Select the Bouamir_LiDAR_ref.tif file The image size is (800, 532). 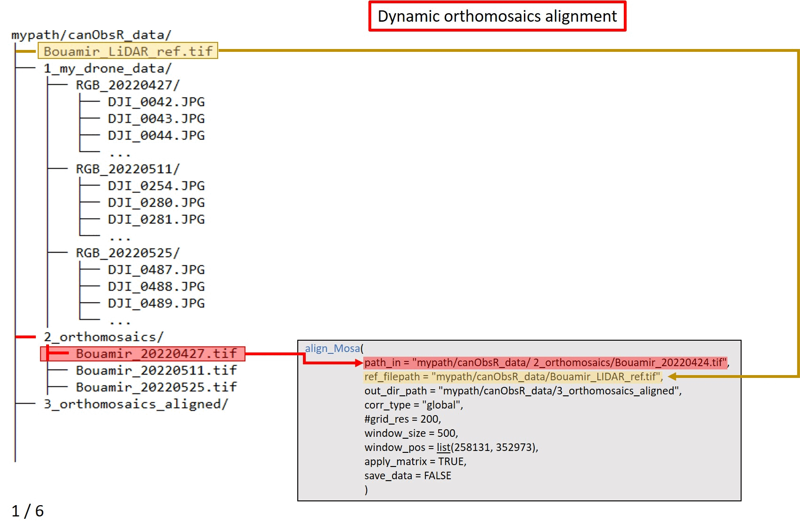pos(128,51)
